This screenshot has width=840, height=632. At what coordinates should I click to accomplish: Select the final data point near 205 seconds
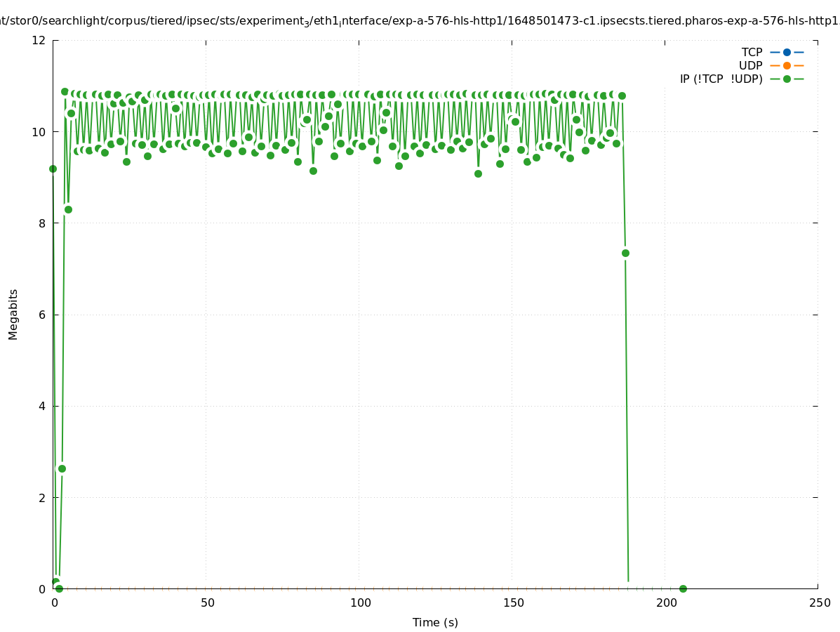[x=683, y=588]
